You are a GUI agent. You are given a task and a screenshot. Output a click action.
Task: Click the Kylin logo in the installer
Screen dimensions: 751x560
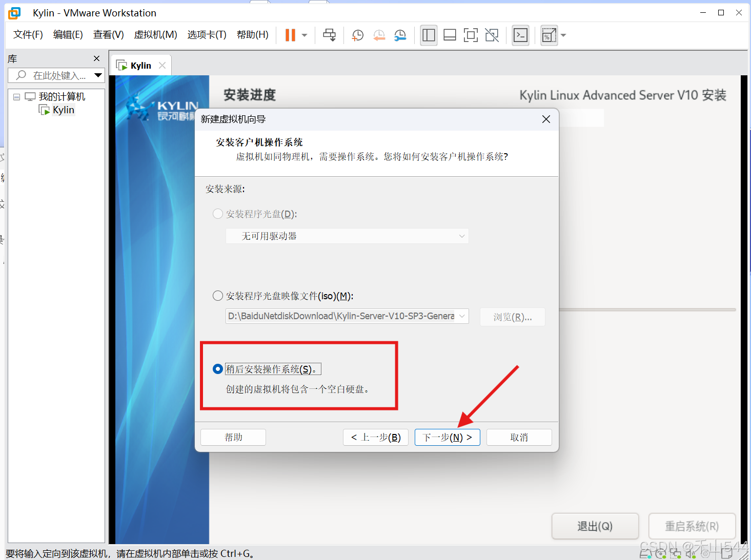(x=161, y=108)
